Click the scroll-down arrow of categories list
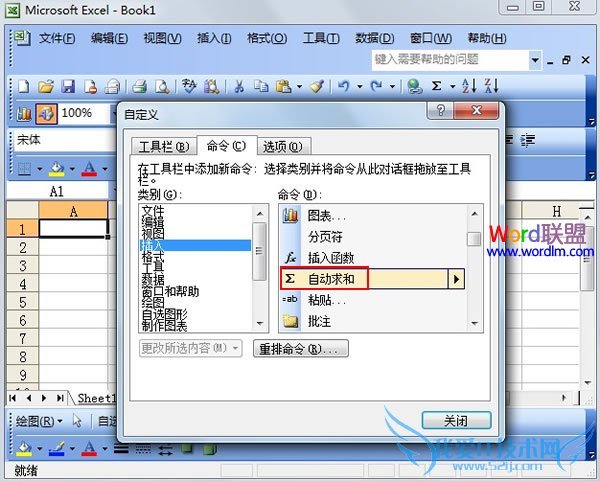Screen dimensions: 600x481 coord(260,324)
